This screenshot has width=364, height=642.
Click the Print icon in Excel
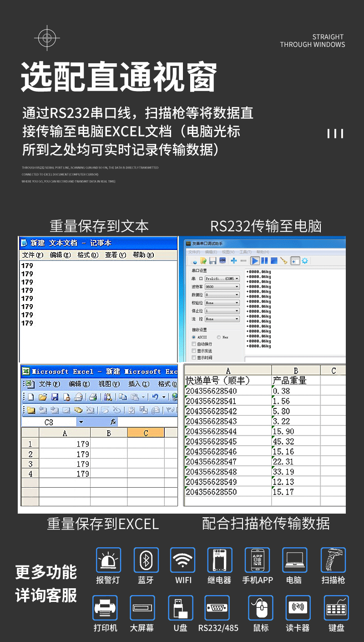click(93, 397)
